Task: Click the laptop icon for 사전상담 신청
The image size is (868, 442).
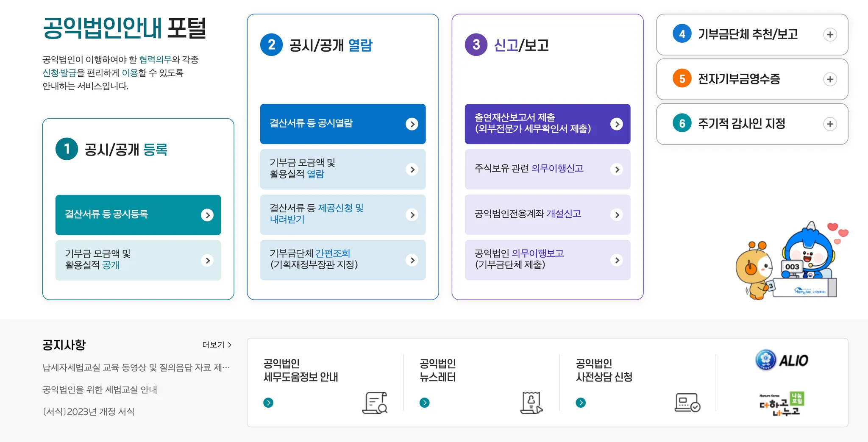Action: (687, 403)
